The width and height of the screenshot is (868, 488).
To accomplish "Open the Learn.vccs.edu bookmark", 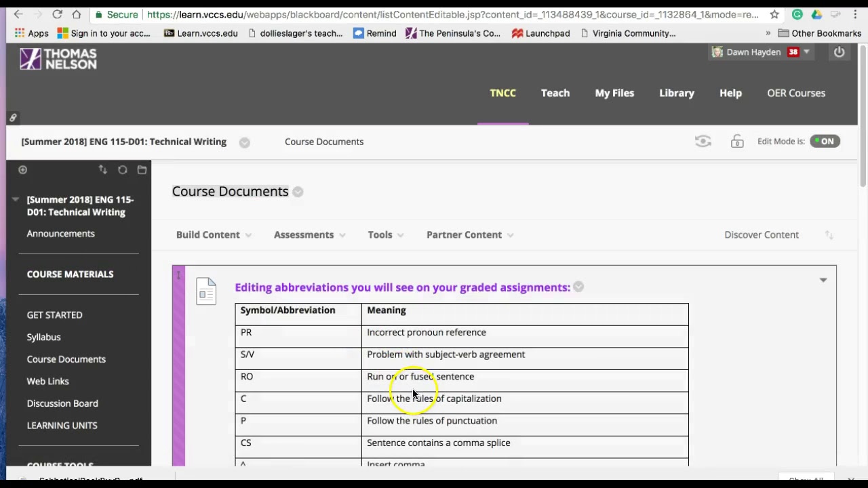I will pyautogui.click(x=201, y=33).
